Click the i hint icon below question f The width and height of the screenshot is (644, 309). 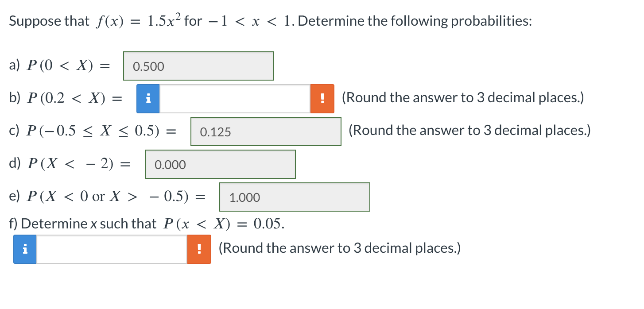[x=24, y=249]
